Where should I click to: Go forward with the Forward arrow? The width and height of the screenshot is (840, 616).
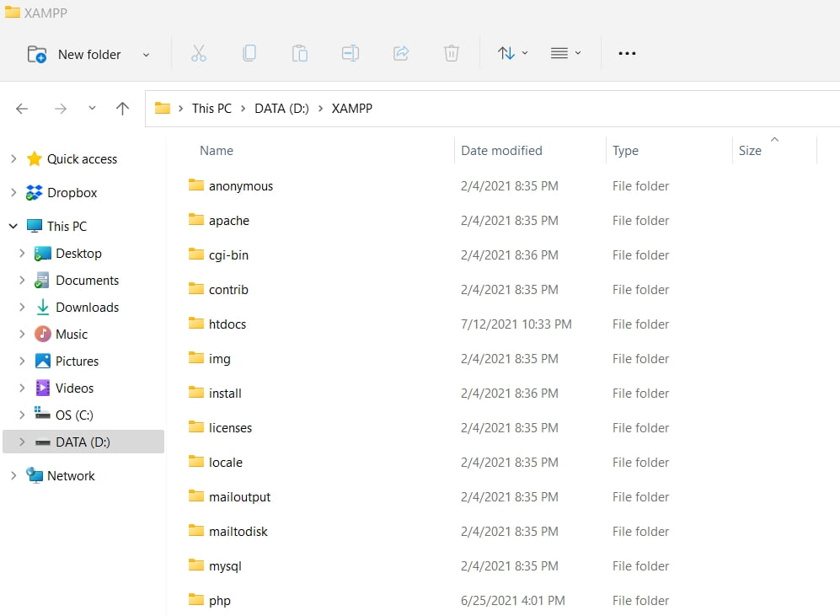tap(61, 109)
